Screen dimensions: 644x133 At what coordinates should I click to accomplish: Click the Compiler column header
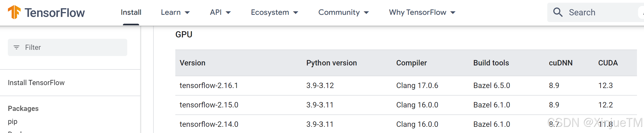pos(411,63)
